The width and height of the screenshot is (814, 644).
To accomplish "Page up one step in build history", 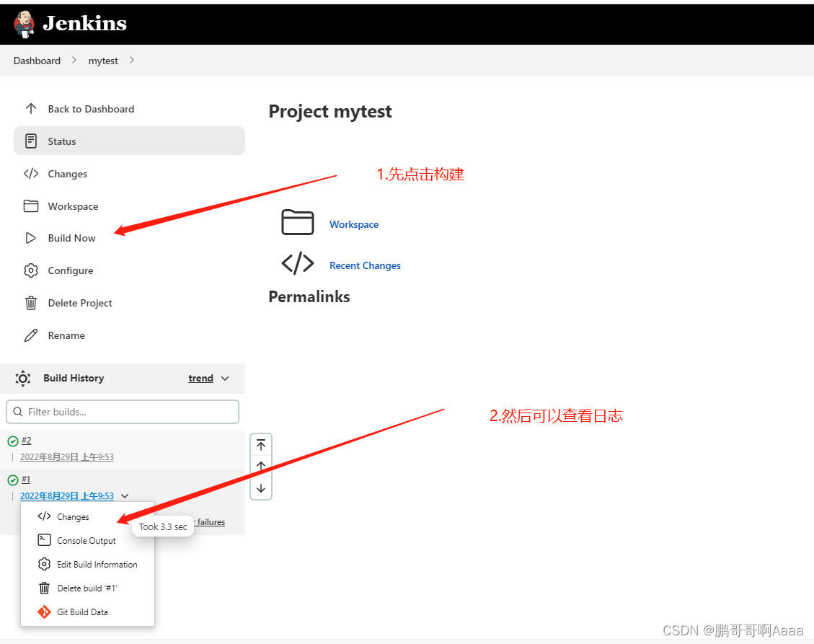I will tap(261, 467).
